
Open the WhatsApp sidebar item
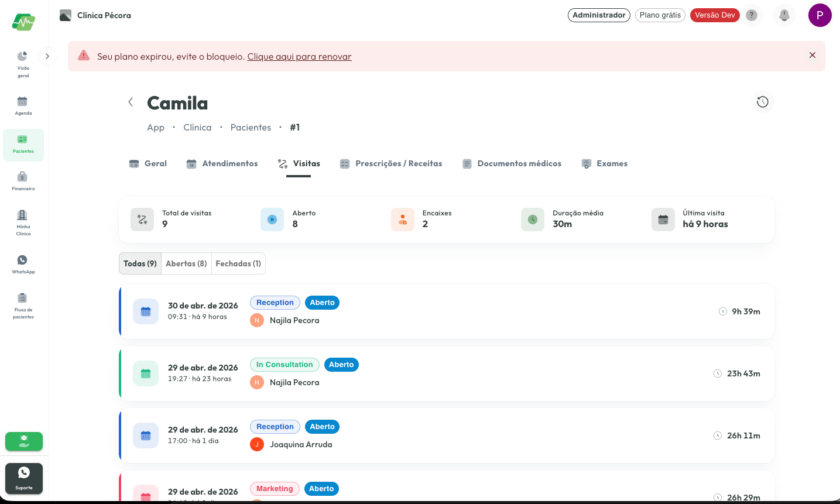[x=23, y=265]
